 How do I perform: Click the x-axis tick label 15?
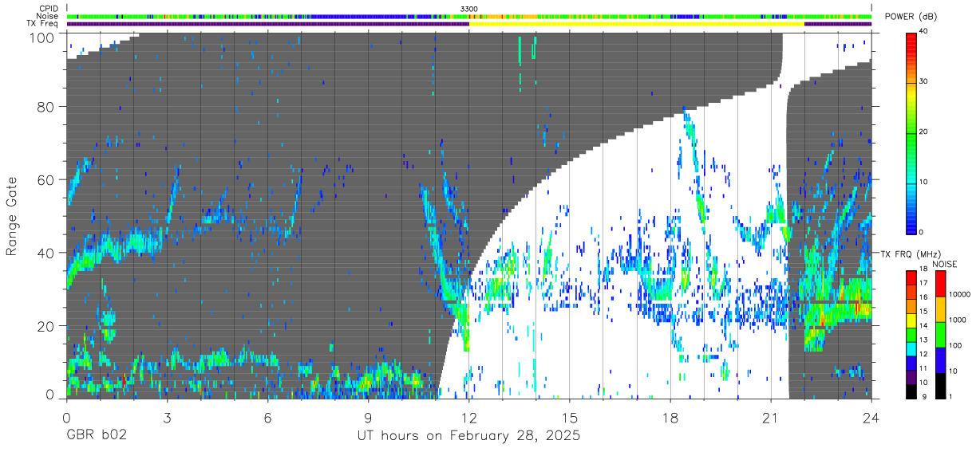coord(570,418)
